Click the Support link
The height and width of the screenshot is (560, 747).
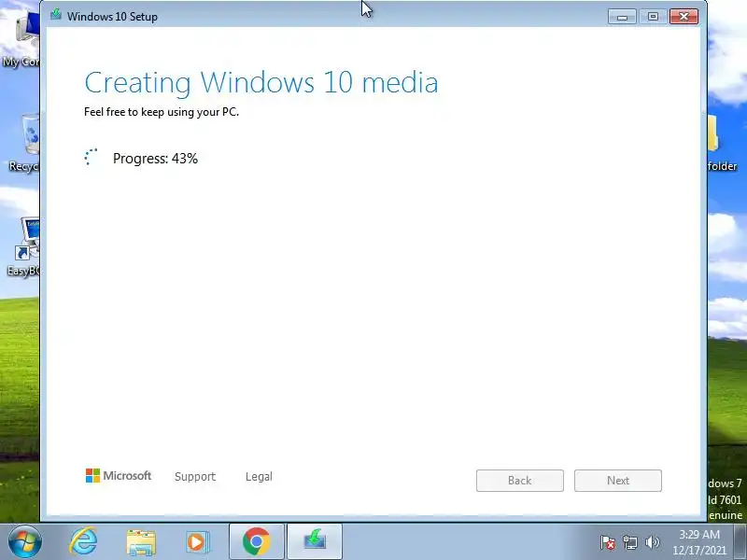(x=195, y=477)
